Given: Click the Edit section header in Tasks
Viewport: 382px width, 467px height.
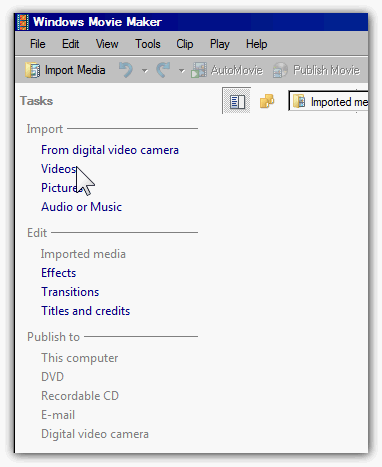Looking at the screenshot, I should click(x=37, y=233).
